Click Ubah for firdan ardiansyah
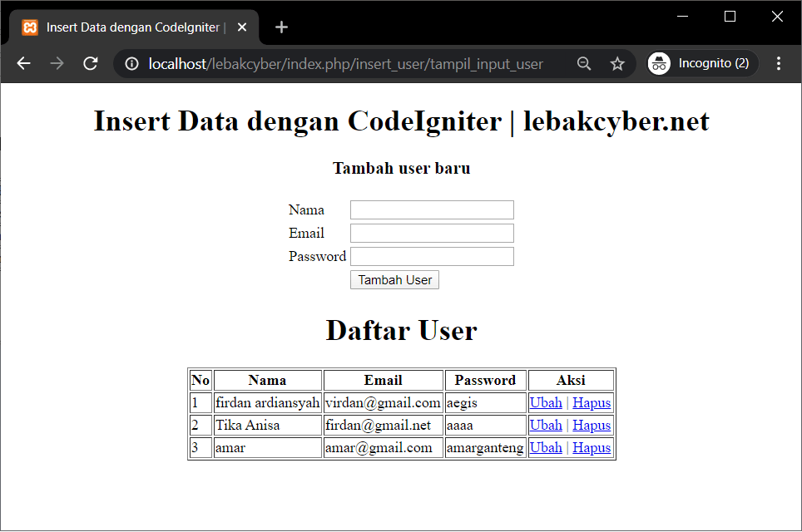Image resolution: width=802 pixels, height=532 pixels. click(546, 402)
